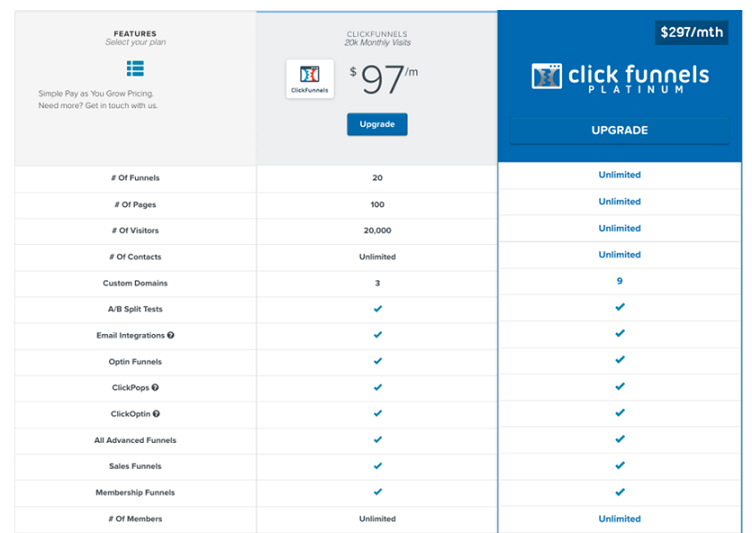This screenshot has width=752, height=533.
Task: Click Sales Funnels checkmark in Platinum plan
Action: pos(620,466)
